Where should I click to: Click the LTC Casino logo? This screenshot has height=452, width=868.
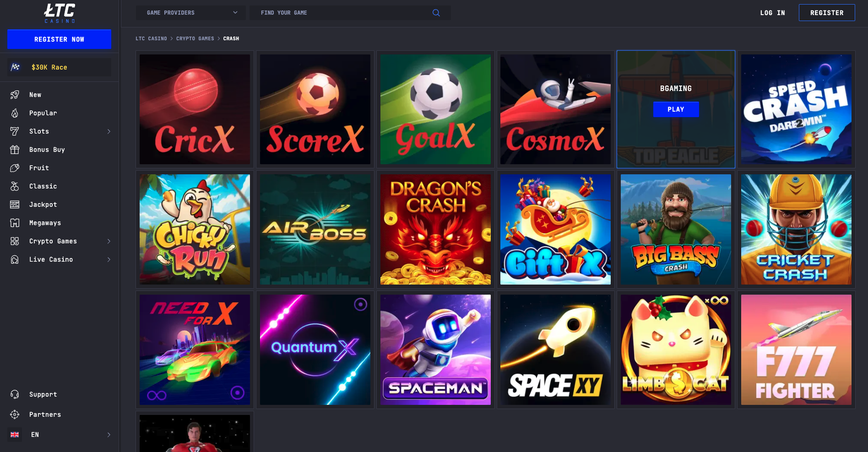point(60,13)
